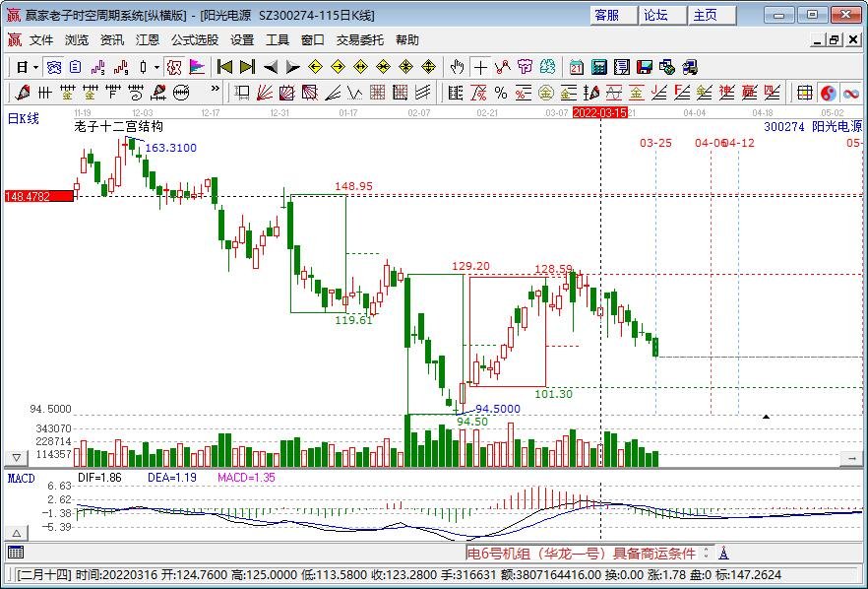
Task: Expand hidden toolbar items chevron
Action: pyautogui.click(x=215, y=89)
